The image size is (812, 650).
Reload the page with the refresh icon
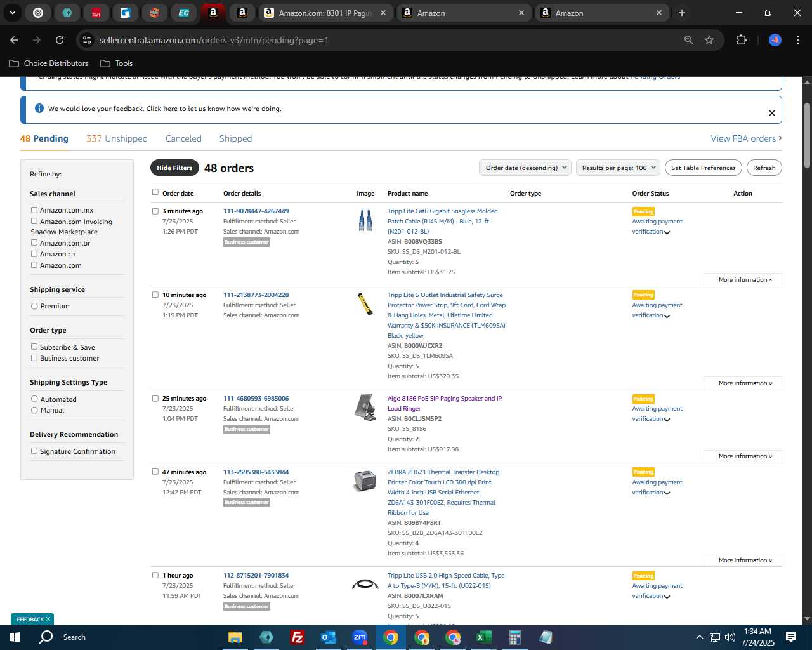pyautogui.click(x=60, y=40)
